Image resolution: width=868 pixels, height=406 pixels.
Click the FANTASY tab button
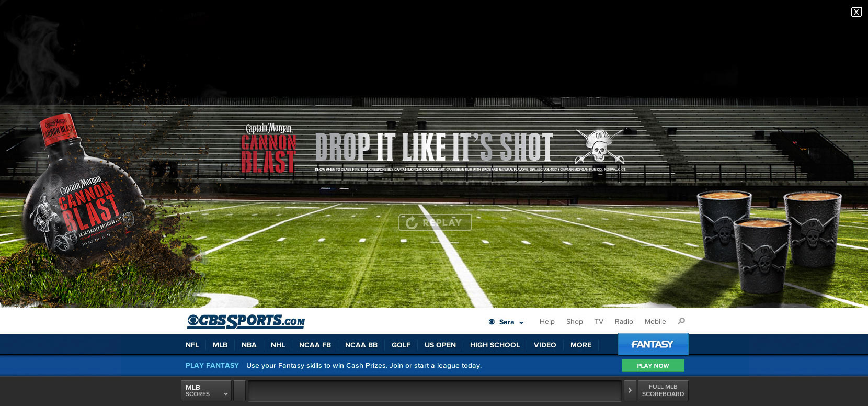(653, 344)
